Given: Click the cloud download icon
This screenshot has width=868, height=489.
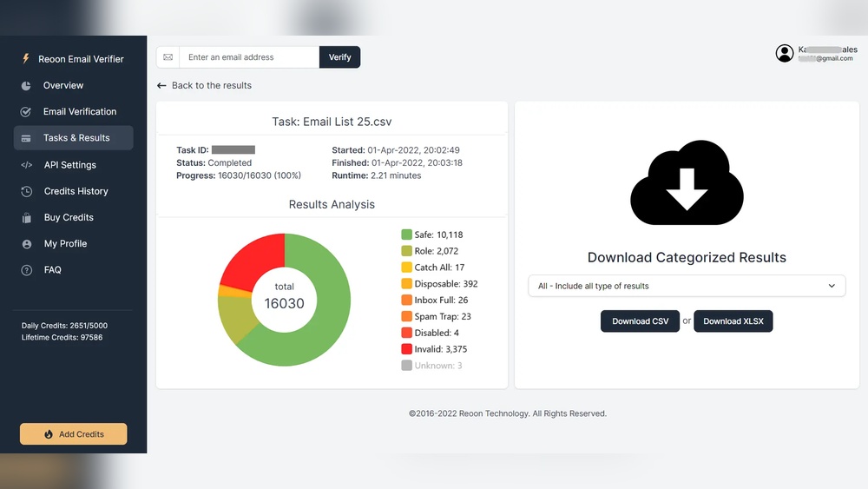Looking at the screenshot, I should 687,182.
